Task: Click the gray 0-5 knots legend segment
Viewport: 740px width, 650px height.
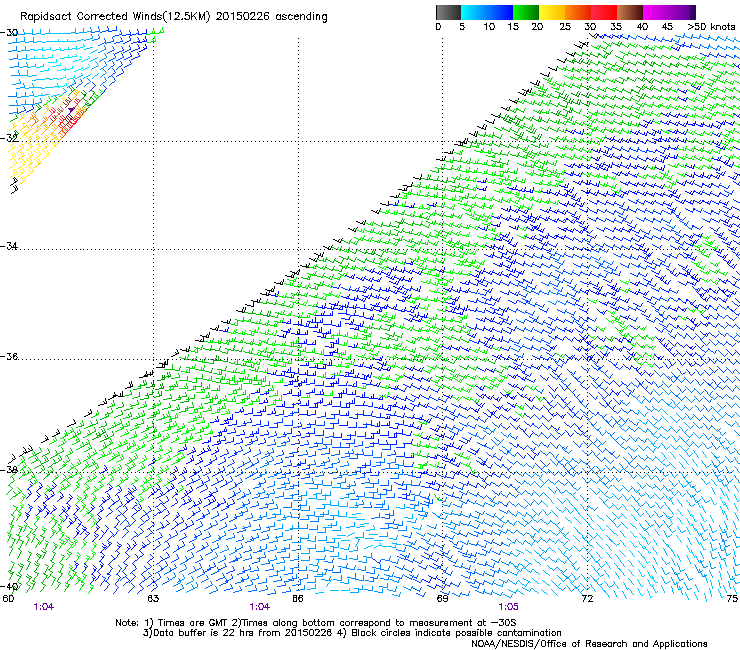Action: point(448,12)
